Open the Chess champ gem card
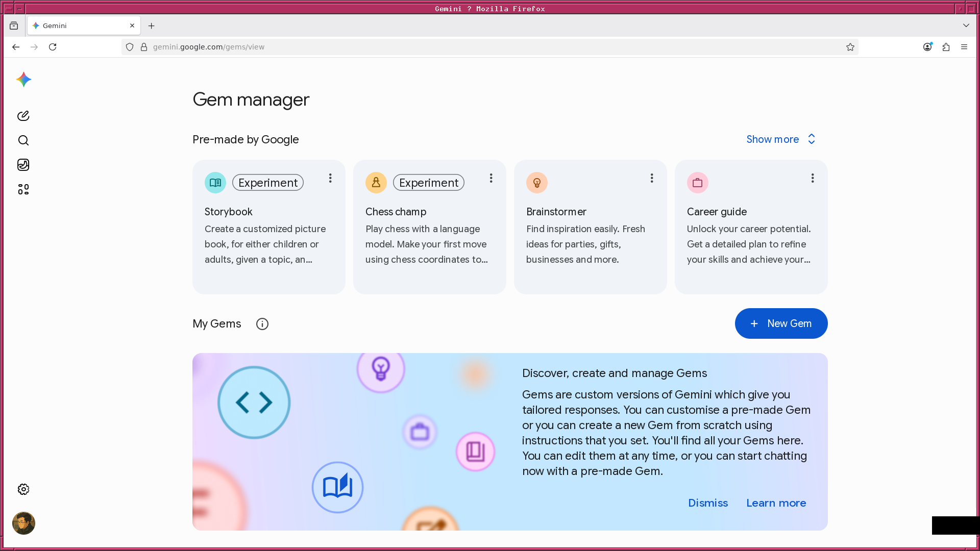Viewport: 980px width, 551px height. 430,227
